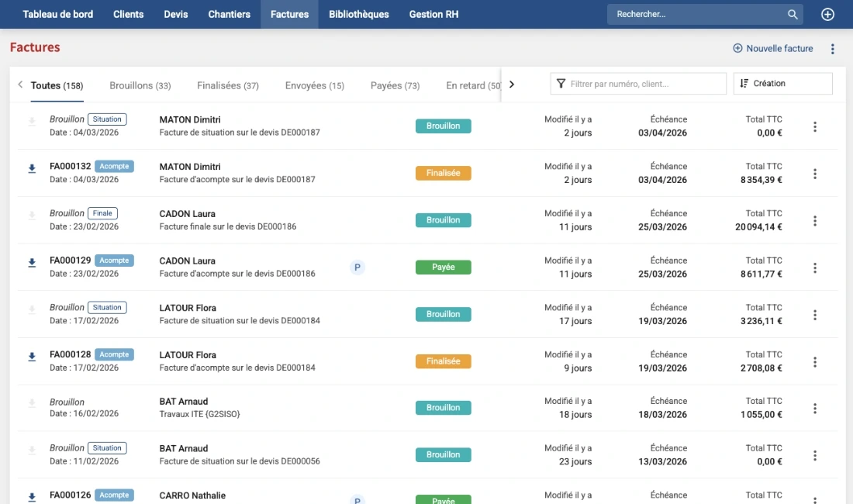
Task: Open the page options three-dot menu
Action: click(832, 49)
